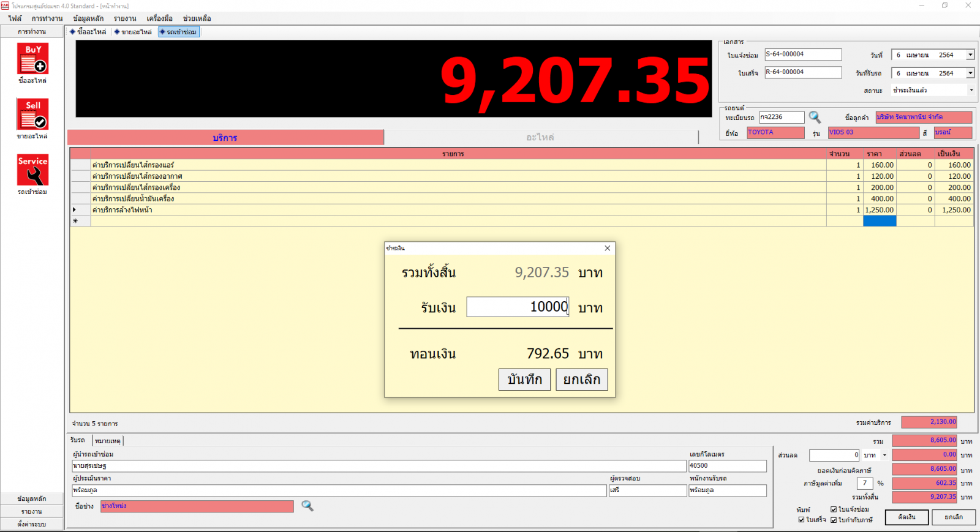The image size is (980, 532).
Task: Click the ผู้ตรวจสอบ field
Action: click(648, 490)
